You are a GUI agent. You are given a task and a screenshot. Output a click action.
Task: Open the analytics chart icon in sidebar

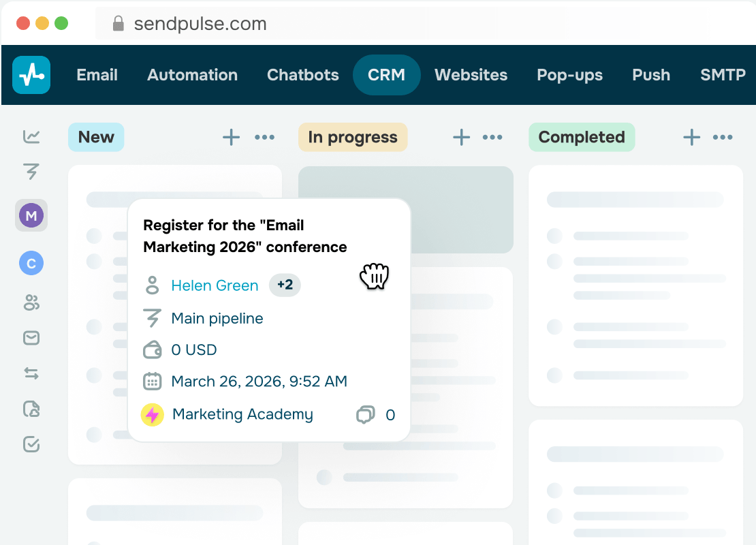pos(31,137)
